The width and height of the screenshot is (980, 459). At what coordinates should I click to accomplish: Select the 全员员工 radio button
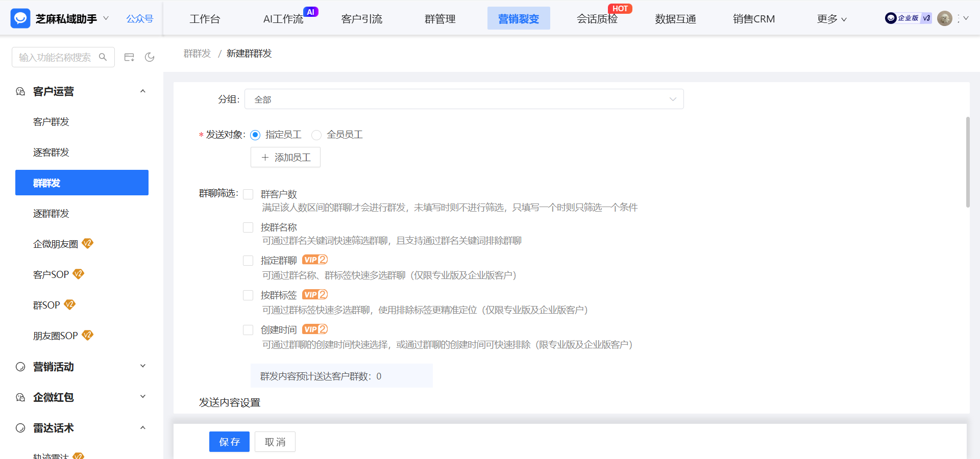pos(316,135)
